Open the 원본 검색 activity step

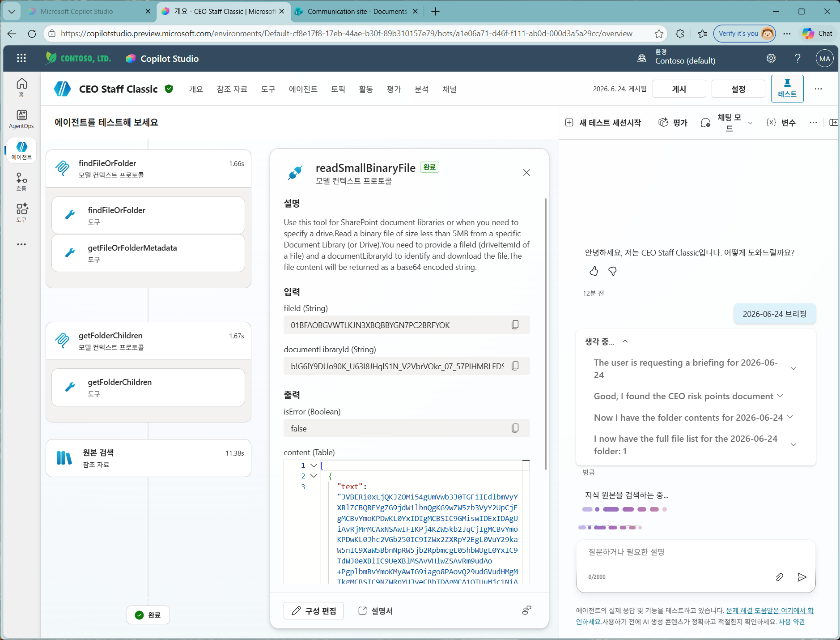pos(148,458)
